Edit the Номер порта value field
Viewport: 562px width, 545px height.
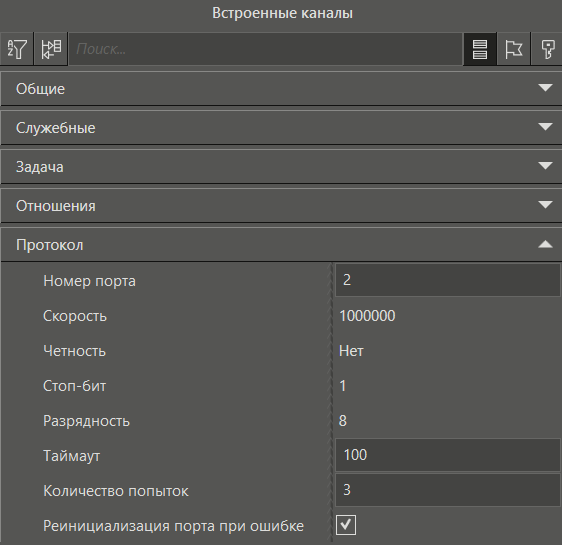[448, 280]
